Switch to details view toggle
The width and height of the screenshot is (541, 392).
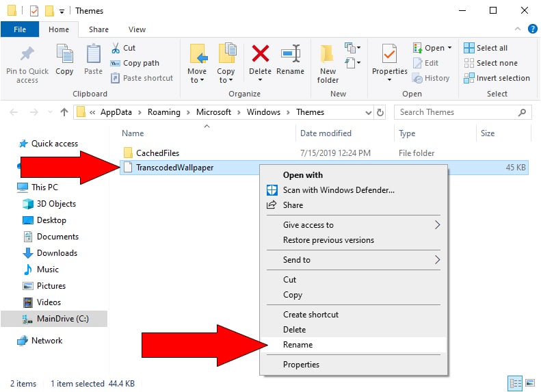[x=514, y=383]
